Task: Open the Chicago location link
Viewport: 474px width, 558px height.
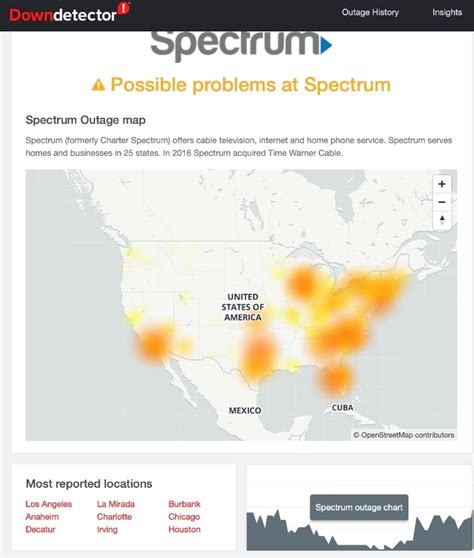Action: [184, 517]
